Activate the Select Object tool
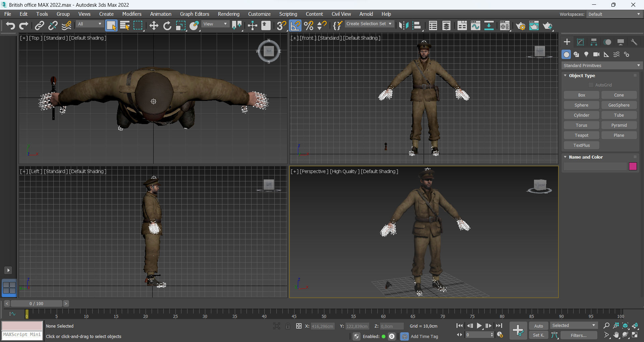This screenshot has width=644, height=342. (111, 26)
